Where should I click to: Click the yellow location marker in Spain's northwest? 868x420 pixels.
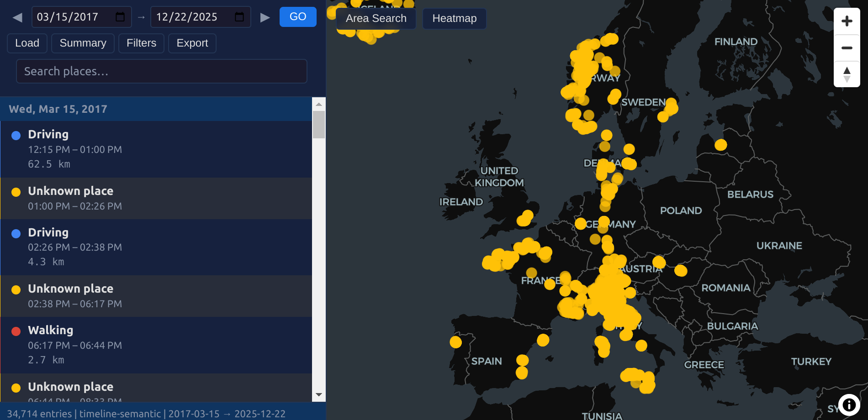[455, 342]
